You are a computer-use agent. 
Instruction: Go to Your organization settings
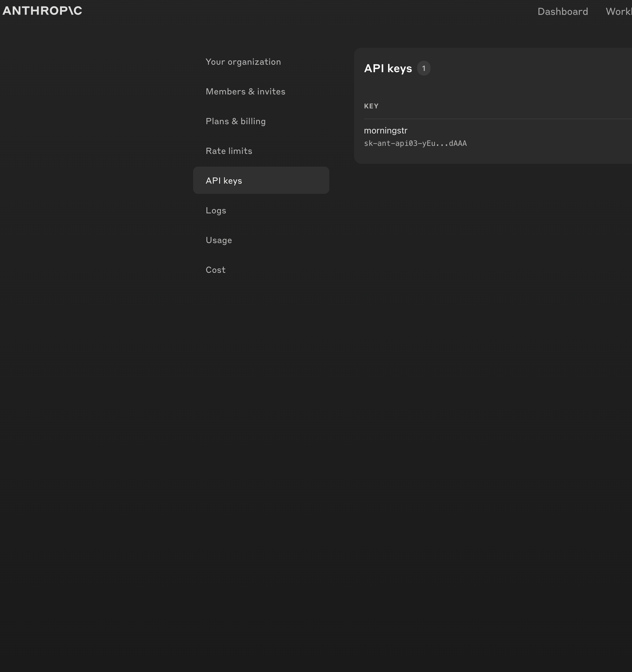click(243, 62)
